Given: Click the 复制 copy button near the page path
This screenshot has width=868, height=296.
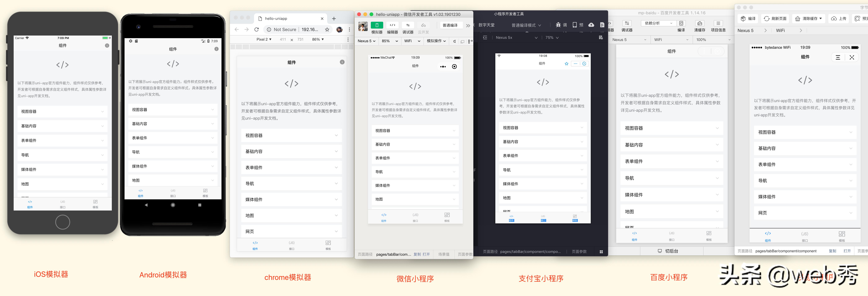Looking at the screenshot, I should [417, 254].
